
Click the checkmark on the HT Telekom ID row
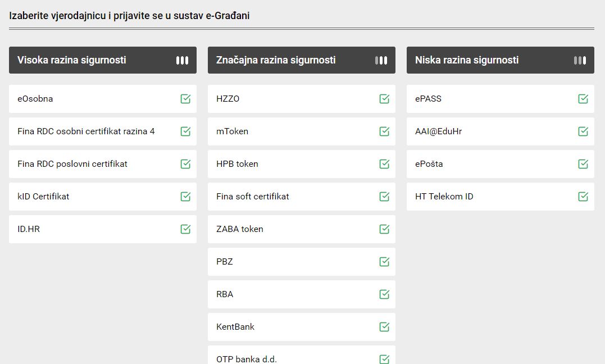click(x=583, y=197)
